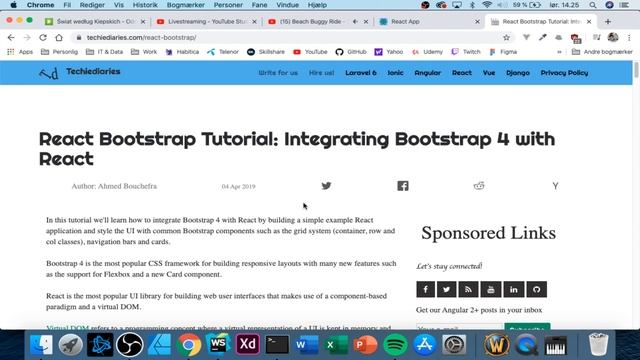Open Udemy bookmark

[427, 52]
